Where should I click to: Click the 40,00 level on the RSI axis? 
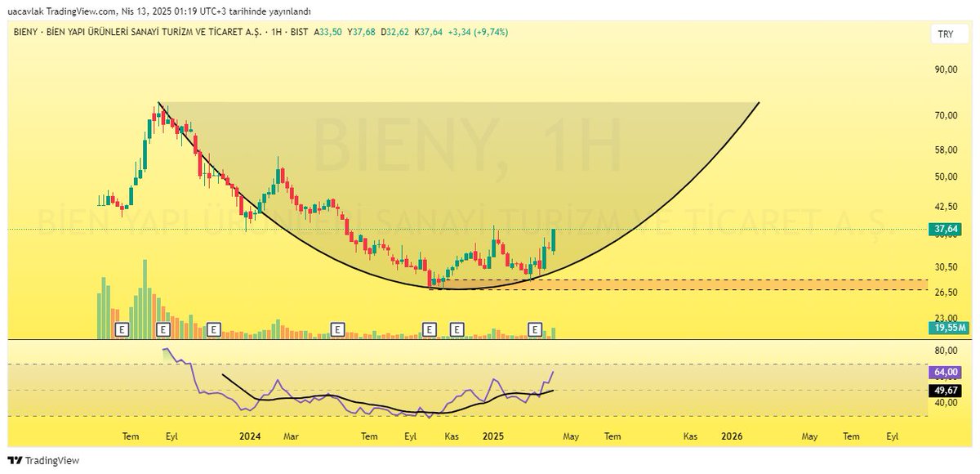click(x=946, y=403)
